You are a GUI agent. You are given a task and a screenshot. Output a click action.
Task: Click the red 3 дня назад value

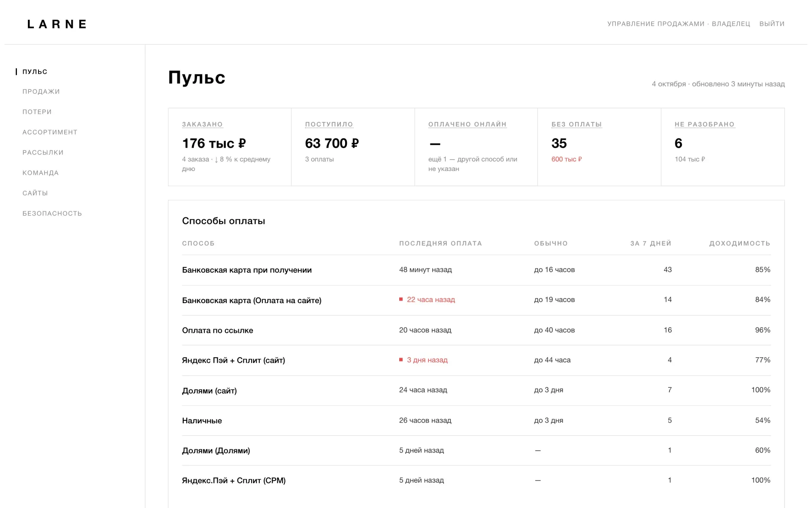coord(427,360)
